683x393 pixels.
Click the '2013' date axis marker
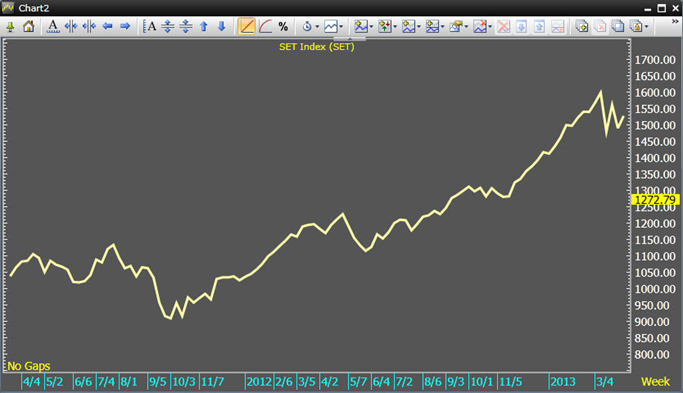click(x=563, y=382)
